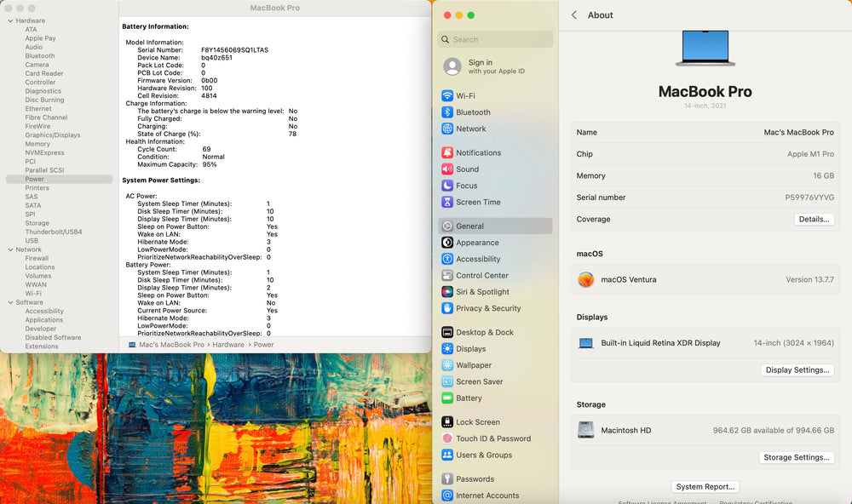Open Privacy & Security hand icon
The height and width of the screenshot is (504, 852).
click(x=447, y=308)
